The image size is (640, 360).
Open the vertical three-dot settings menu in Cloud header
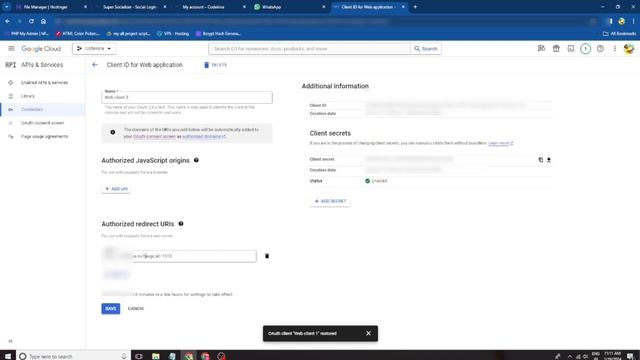pyautogui.click(x=615, y=49)
